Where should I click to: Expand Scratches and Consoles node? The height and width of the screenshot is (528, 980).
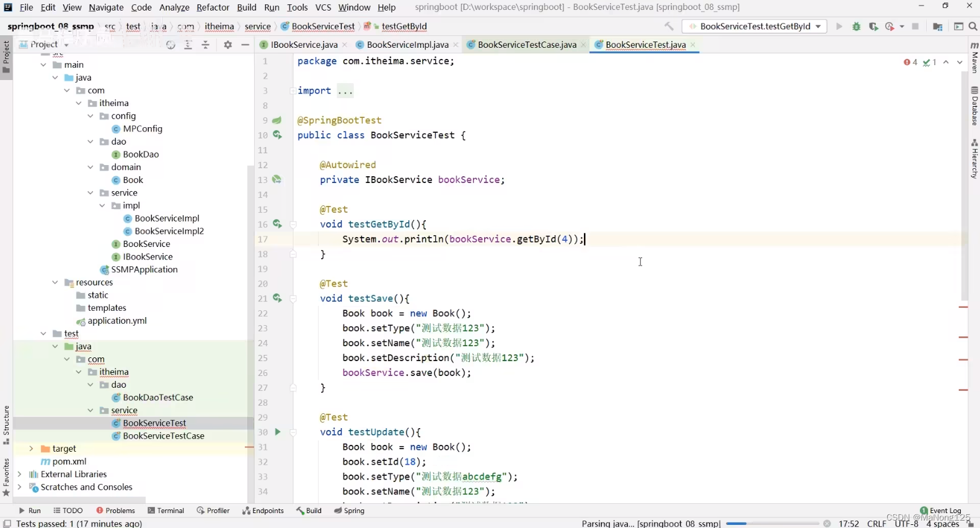point(19,487)
